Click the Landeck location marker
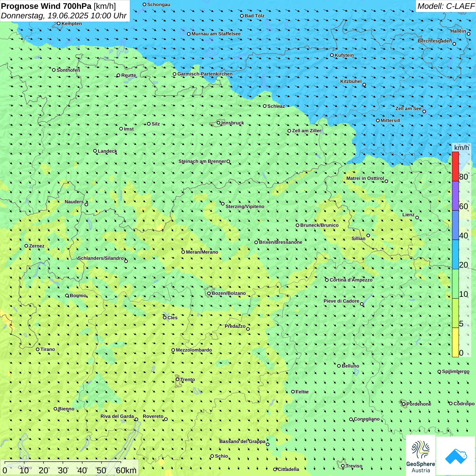 point(95,151)
